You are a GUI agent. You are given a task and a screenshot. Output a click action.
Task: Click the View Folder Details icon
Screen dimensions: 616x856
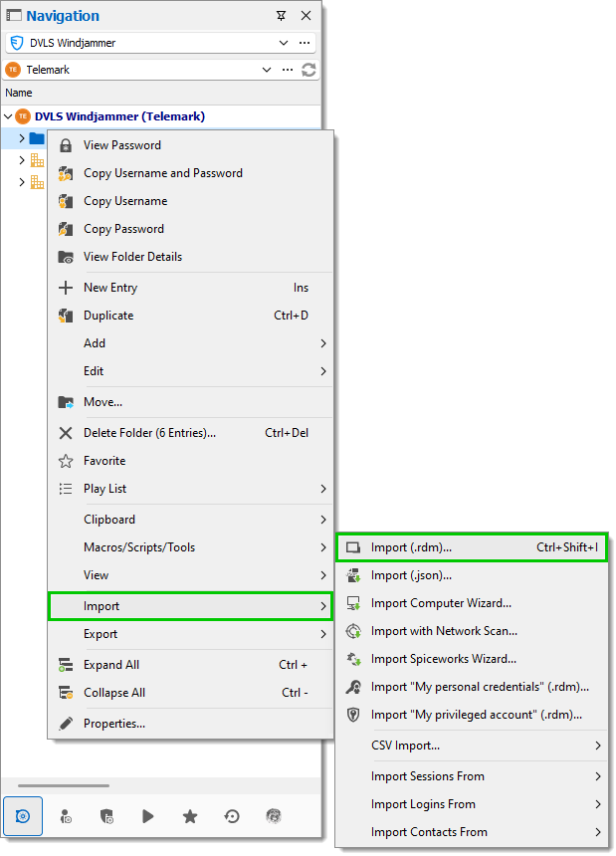(x=66, y=257)
